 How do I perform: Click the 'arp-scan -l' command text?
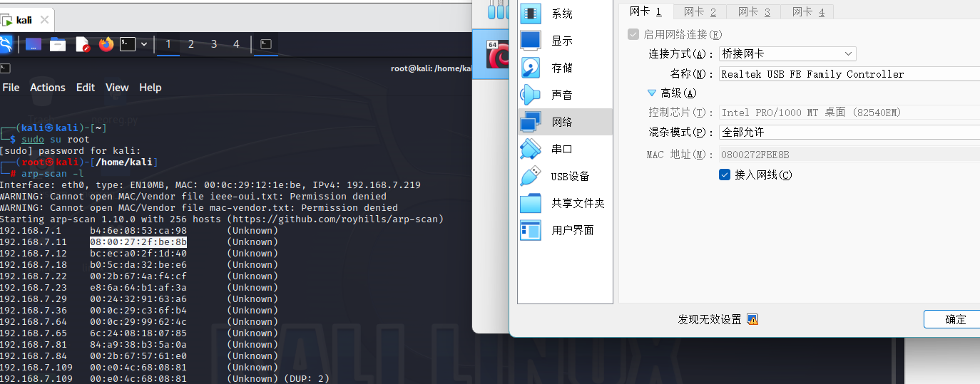tap(53, 174)
